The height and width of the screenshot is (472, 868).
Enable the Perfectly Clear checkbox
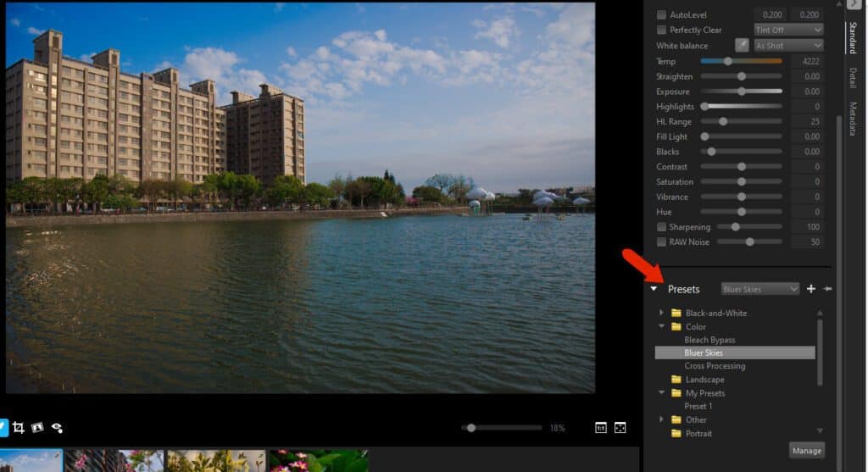coord(661,31)
